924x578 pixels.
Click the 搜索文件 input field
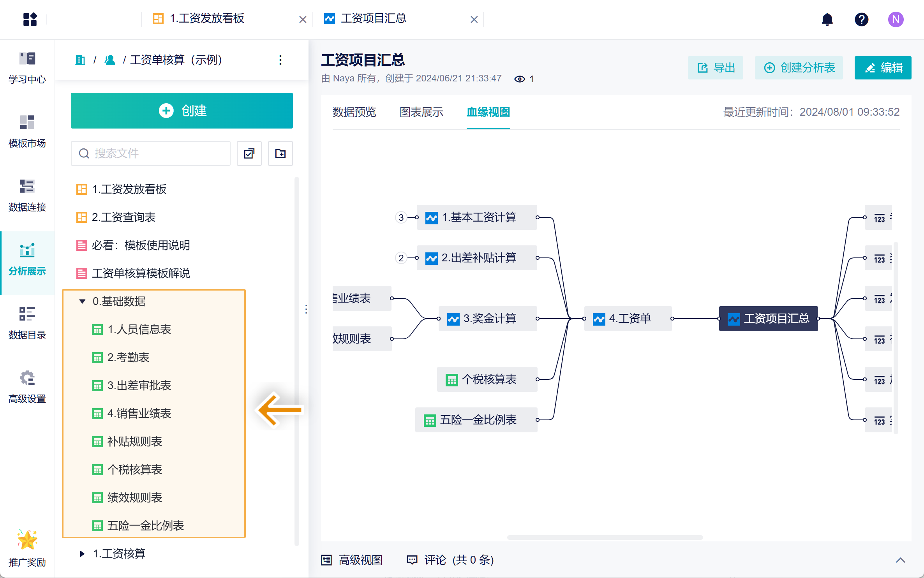156,153
